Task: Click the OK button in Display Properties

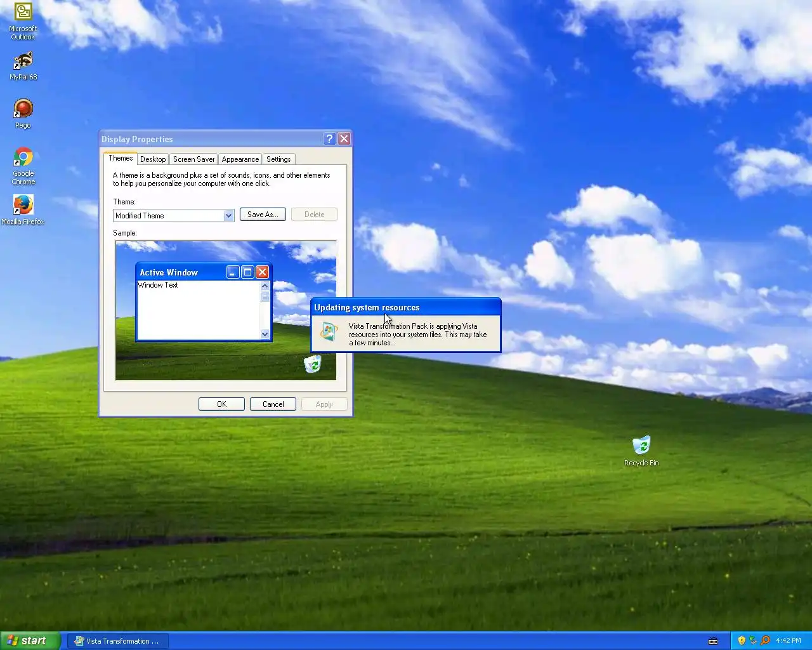Action: (221, 404)
